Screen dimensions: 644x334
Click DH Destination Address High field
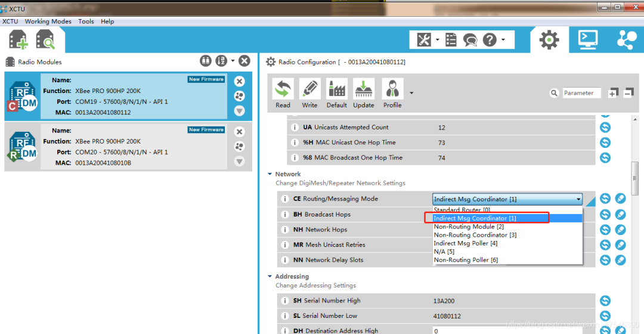pyautogui.click(x=514, y=330)
